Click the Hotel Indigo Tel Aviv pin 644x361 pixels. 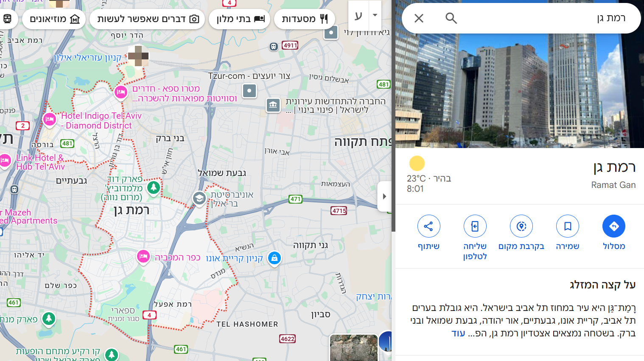click(50, 119)
